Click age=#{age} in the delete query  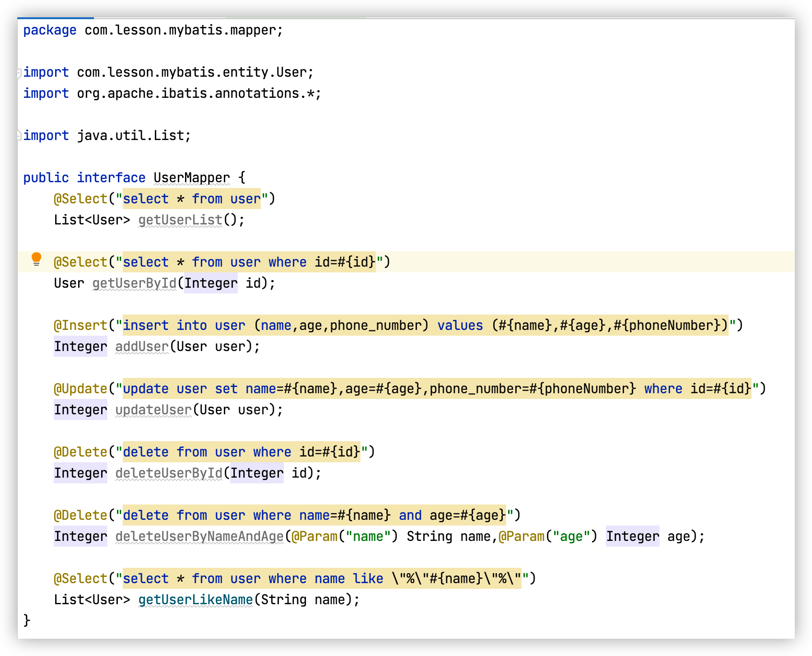point(468,515)
